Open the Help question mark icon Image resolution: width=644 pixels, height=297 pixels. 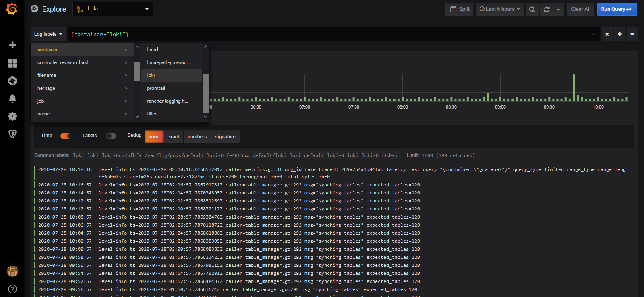point(12,289)
